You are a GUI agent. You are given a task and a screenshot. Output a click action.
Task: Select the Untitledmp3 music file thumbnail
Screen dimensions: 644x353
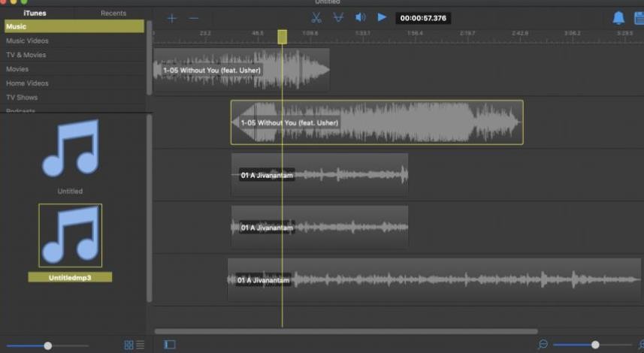(x=70, y=235)
